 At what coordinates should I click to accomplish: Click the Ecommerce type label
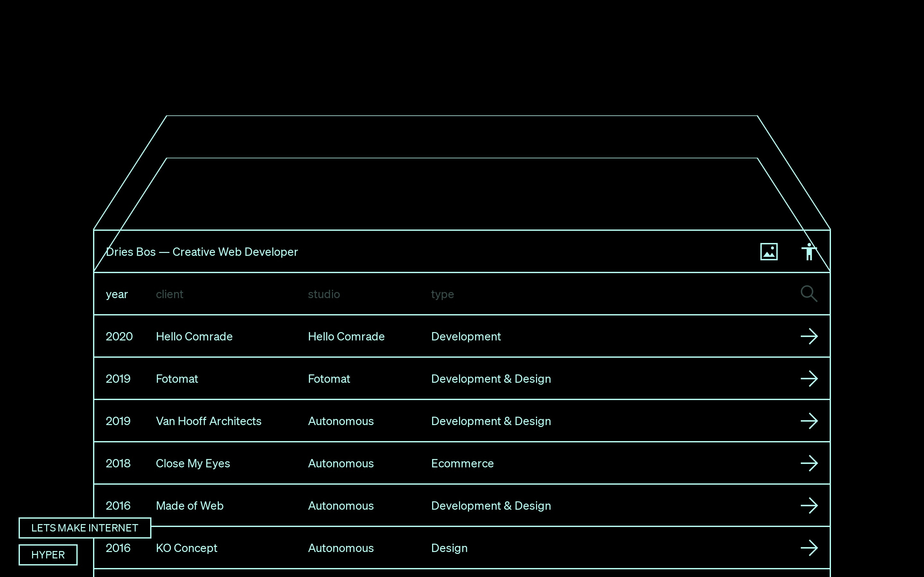(x=462, y=464)
